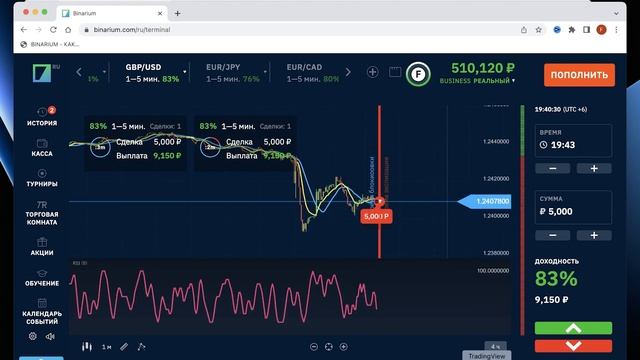Go to the browser home page
The width and height of the screenshot is (640, 360).
[68, 30]
